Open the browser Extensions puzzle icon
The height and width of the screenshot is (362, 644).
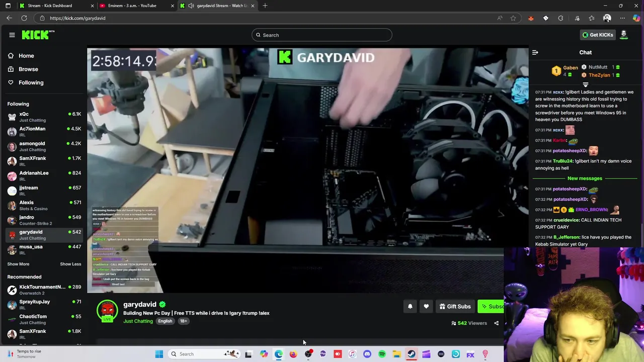[560, 18]
